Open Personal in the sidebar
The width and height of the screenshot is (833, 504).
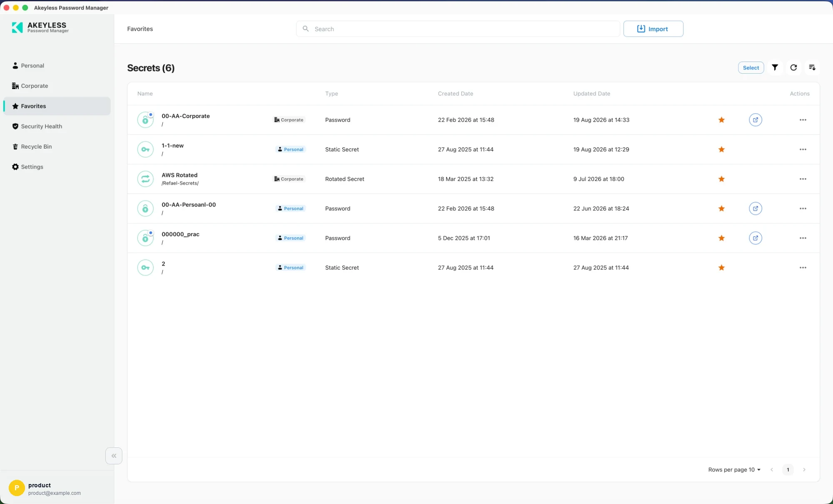pos(57,66)
